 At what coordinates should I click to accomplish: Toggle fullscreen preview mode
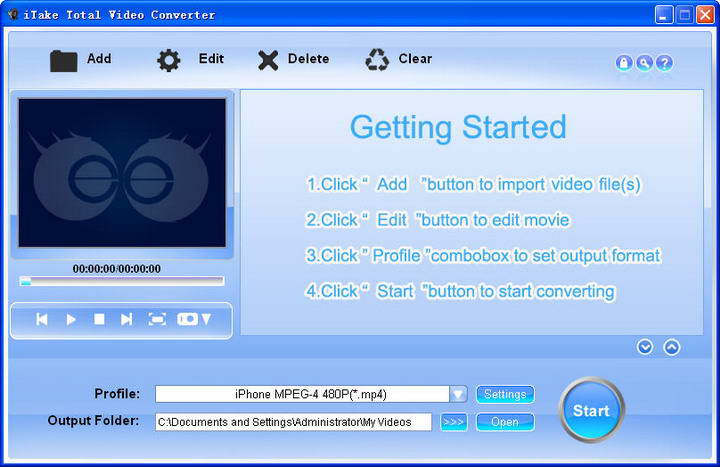(x=157, y=319)
